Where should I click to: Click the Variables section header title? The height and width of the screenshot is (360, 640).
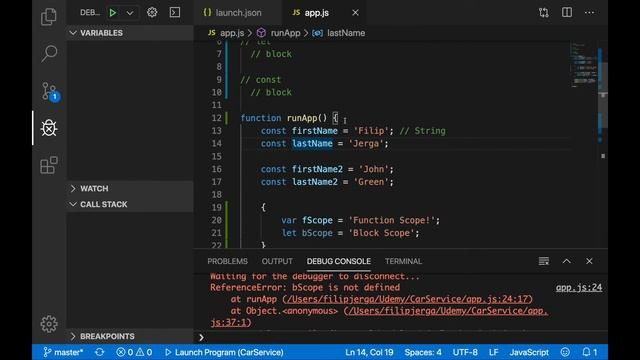(101, 33)
